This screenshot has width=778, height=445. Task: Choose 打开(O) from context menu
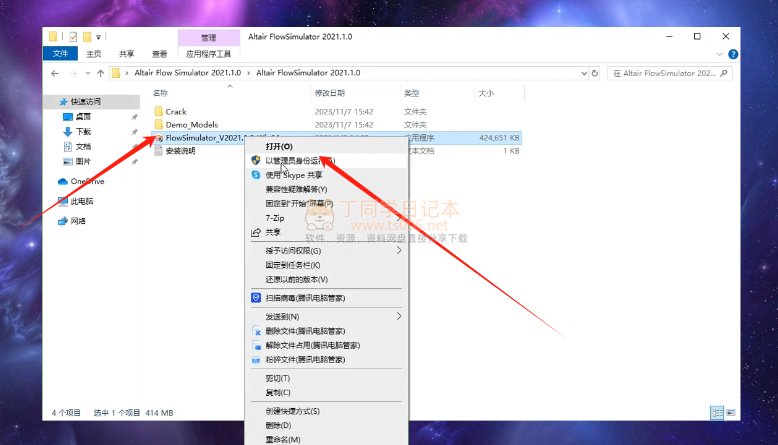coord(326,146)
